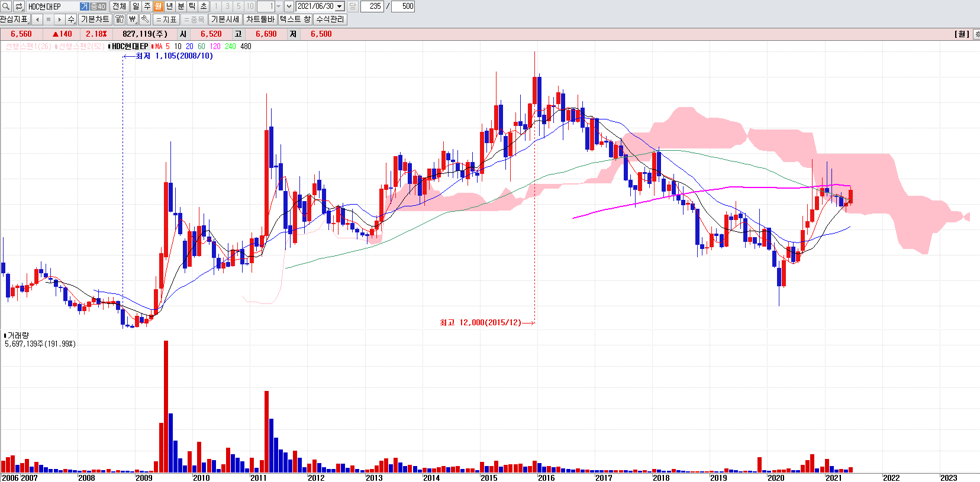
Task: Click the small icon right of [월] label
Action: coord(976,34)
